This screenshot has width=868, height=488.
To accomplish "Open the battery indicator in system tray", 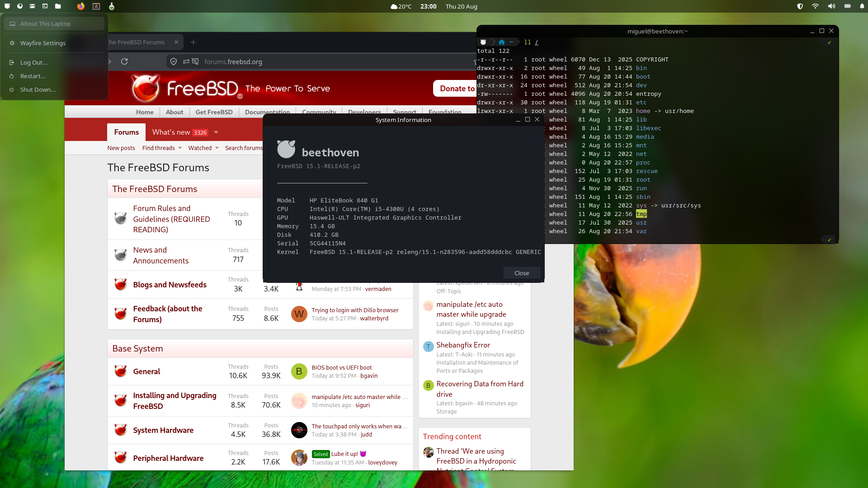I will [848, 6].
